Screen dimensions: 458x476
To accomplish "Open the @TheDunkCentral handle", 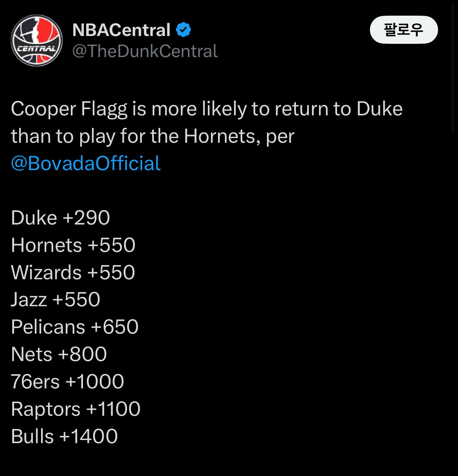I will point(145,51).
